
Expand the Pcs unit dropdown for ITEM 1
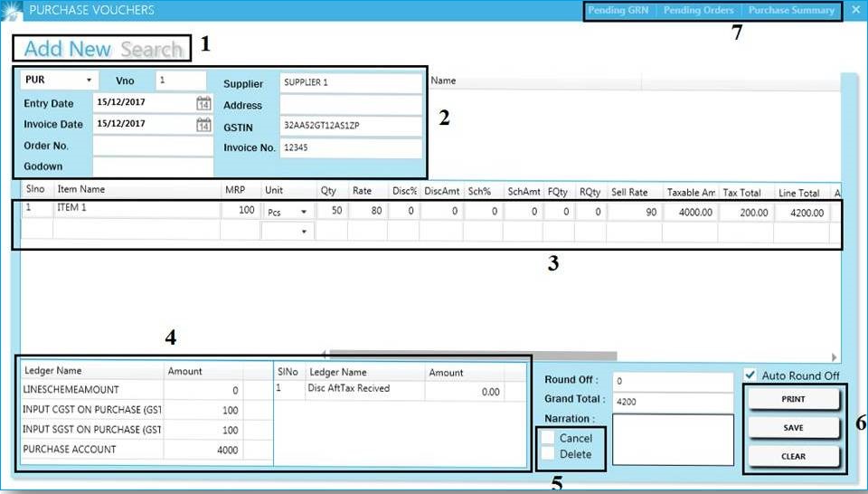click(x=304, y=212)
